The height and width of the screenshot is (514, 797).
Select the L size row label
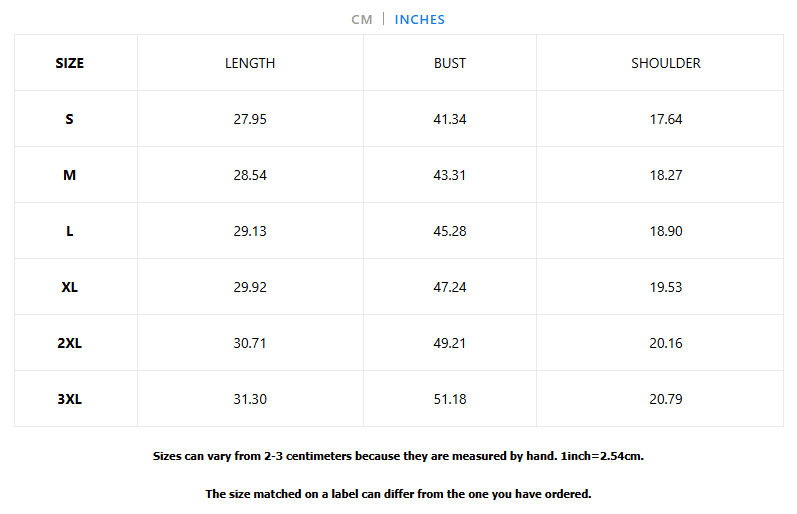70,231
